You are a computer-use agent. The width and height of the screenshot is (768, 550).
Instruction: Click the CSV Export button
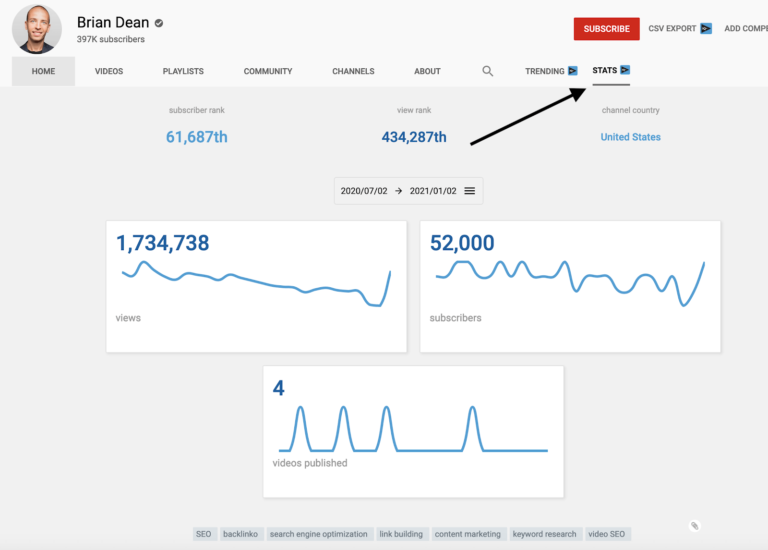pyautogui.click(x=679, y=28)
